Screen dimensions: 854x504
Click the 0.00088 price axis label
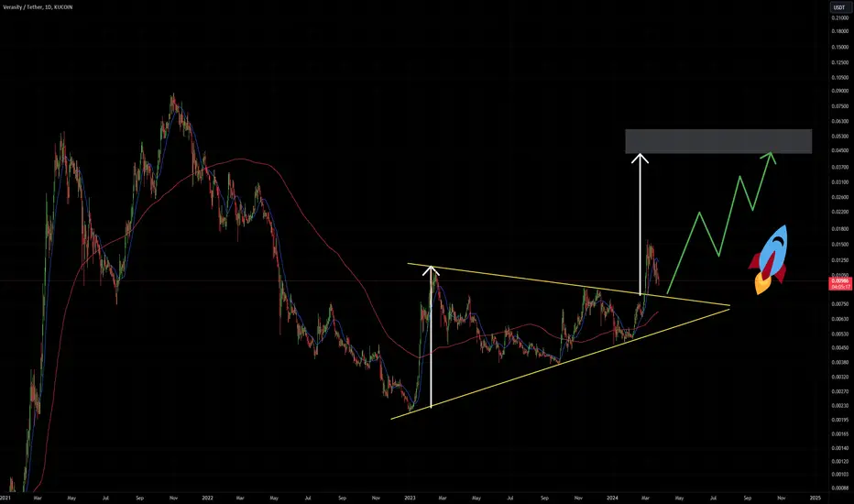[840, 488]
